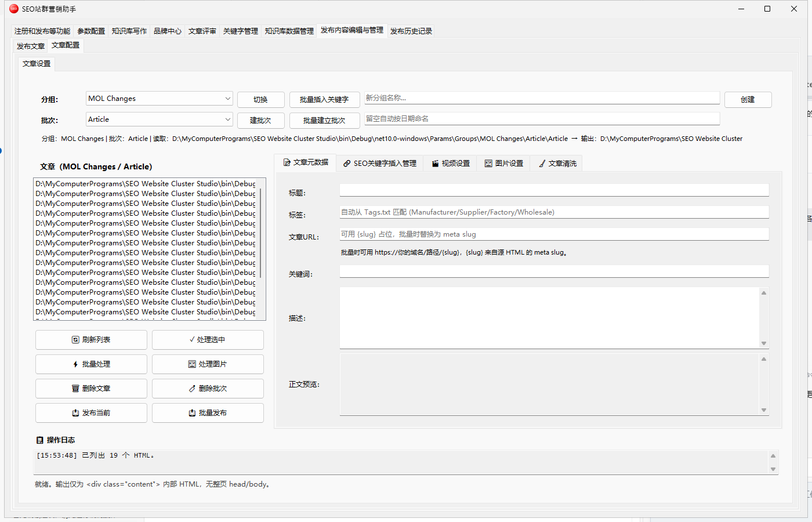Click the 标签 Tags.txt input field
Image resolution: width=812 pixels, height=522 pixels.
coord(554,212)
